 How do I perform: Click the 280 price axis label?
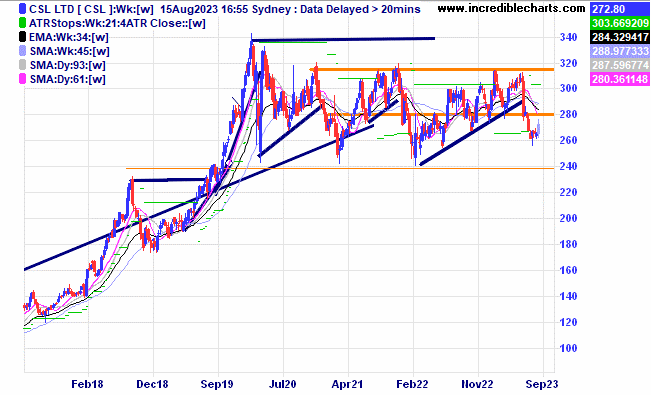click(x=568, y=114)
